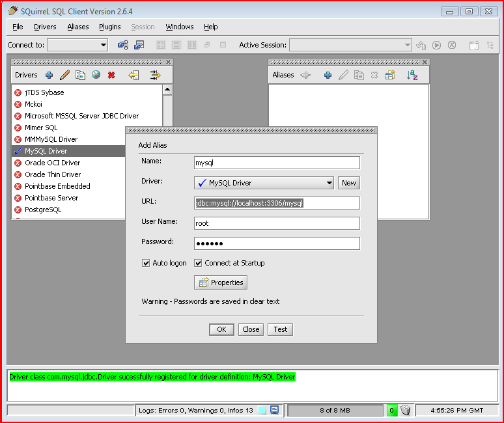
Task: Click the Close button in Add Alias
Action: [251, 329]
